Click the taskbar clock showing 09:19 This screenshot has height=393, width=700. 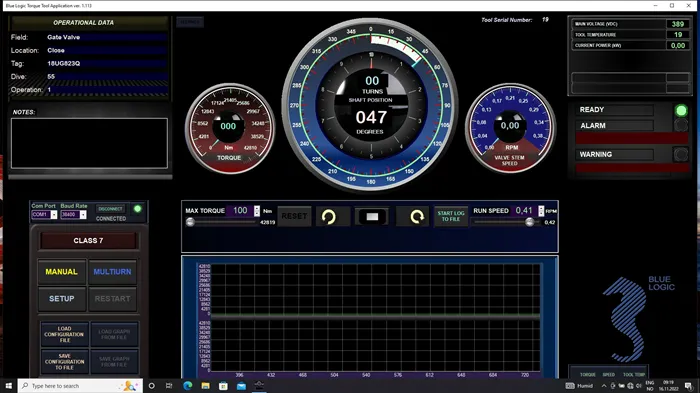668,386
